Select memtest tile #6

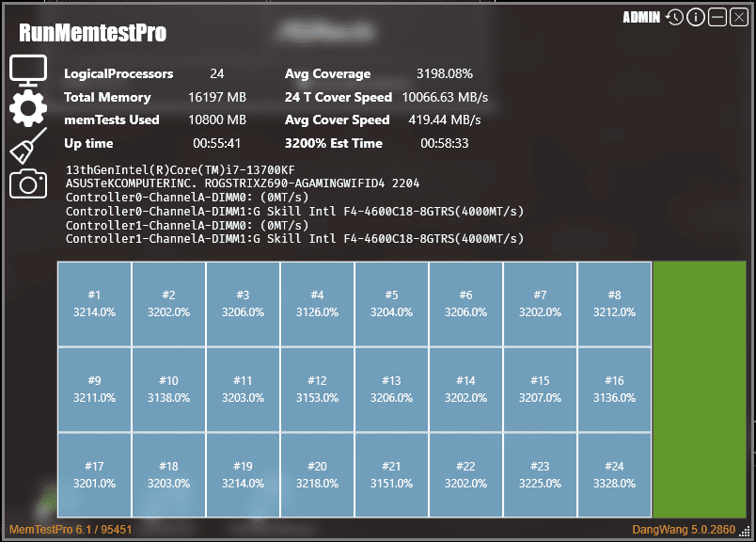tap(465, 304)
